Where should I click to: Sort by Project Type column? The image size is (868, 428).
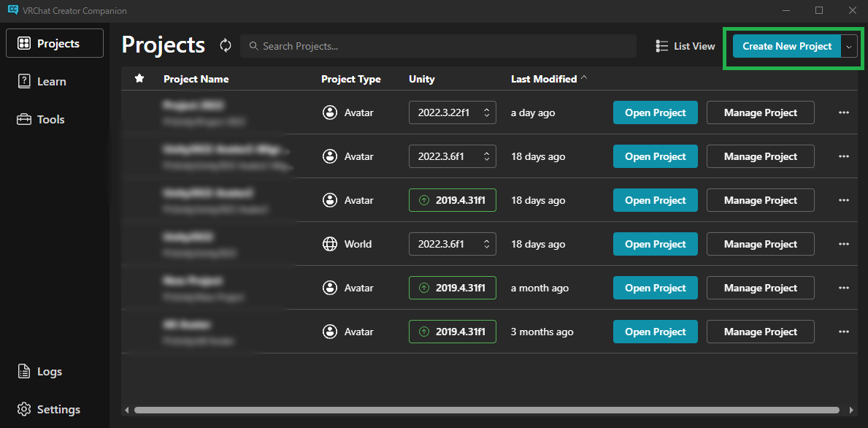point(351,79)
